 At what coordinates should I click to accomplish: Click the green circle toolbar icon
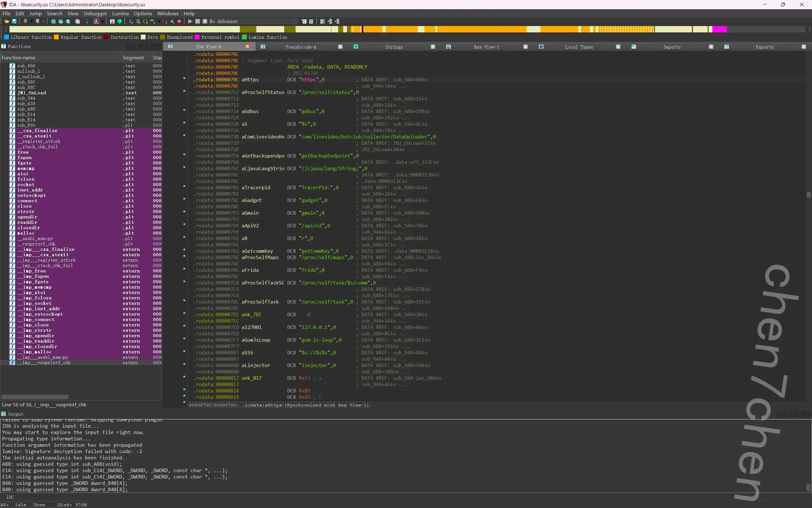pyautogui.click(x=120, y=21)
